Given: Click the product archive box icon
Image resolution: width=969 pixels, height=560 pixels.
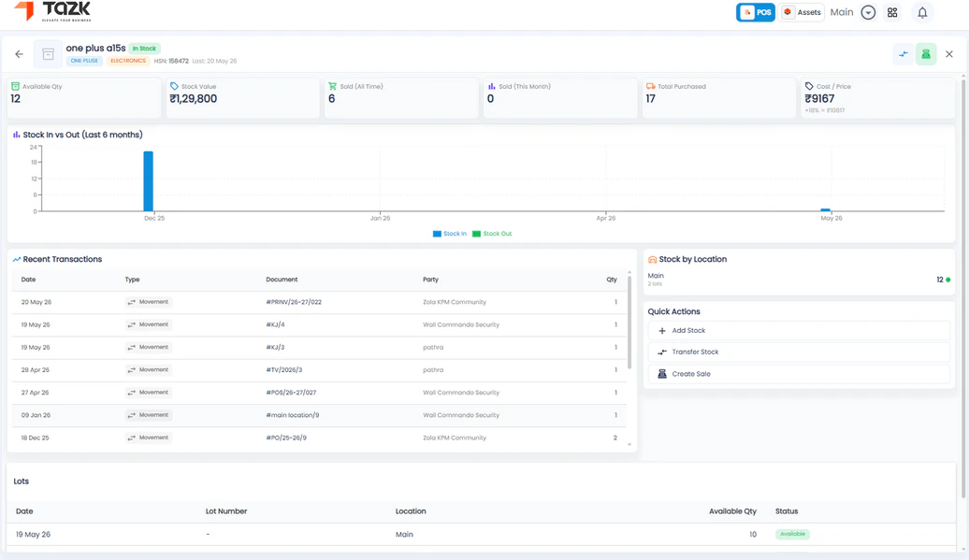Looking at the screenshot, I should [48, 54].
